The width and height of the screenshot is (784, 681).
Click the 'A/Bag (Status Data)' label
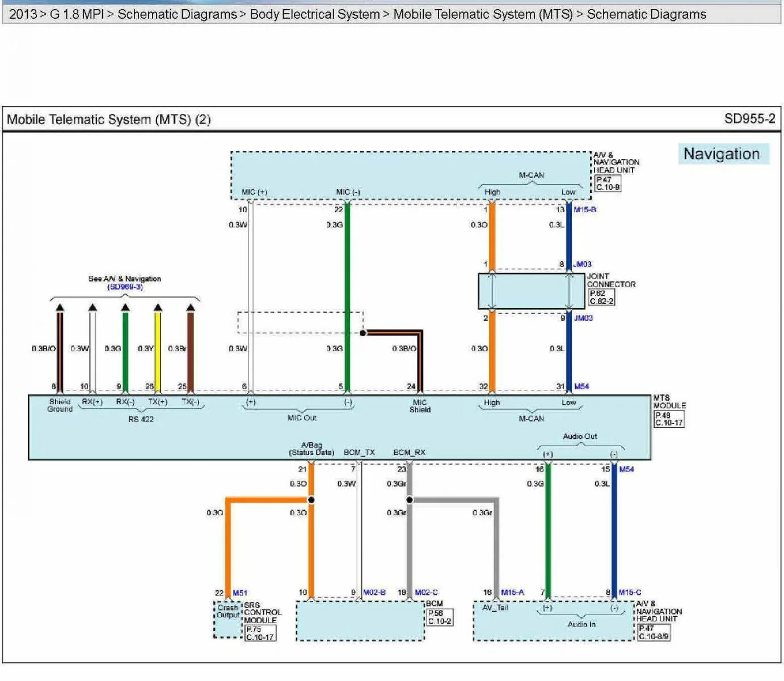tap(311, 449)
